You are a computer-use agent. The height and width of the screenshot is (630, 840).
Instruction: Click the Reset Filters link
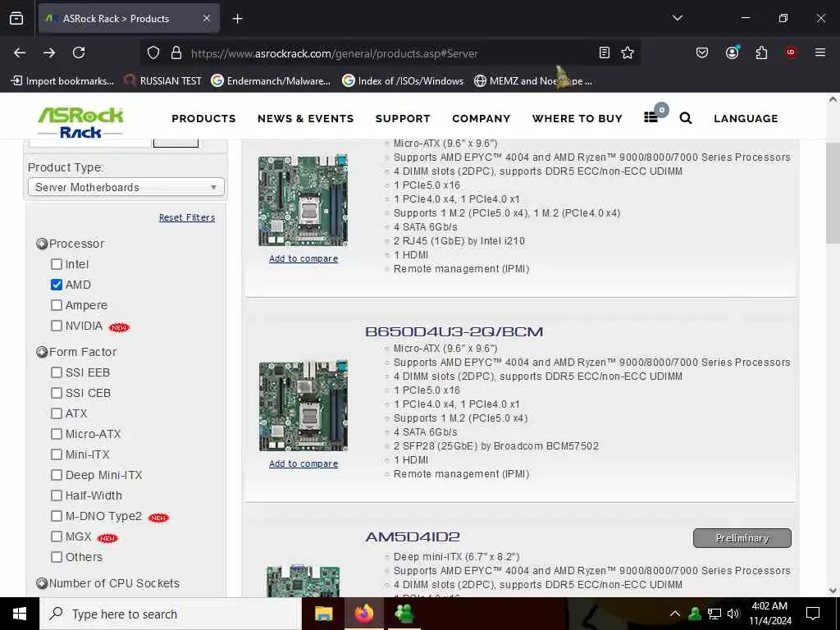click(x=187, y=217)
